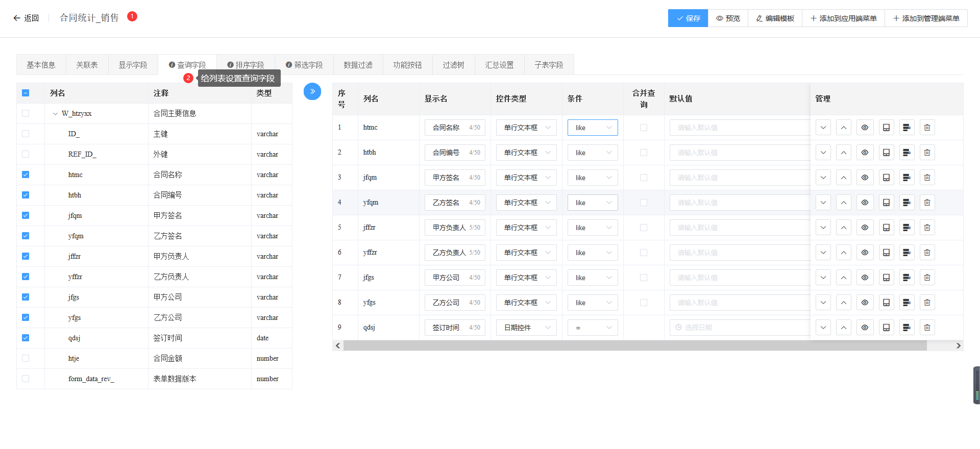
Task: Click the stacked-bars icon in the yffzr row
Action: coord(906,253)
